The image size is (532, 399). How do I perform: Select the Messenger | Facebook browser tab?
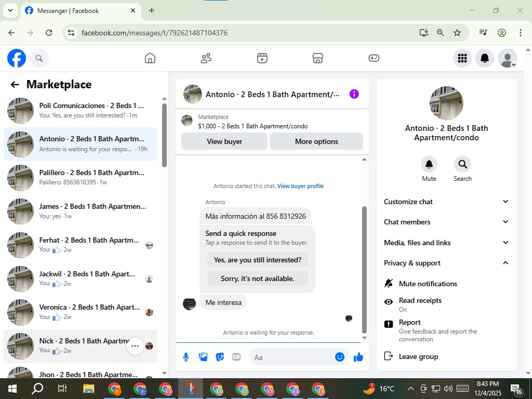point(81,10)
